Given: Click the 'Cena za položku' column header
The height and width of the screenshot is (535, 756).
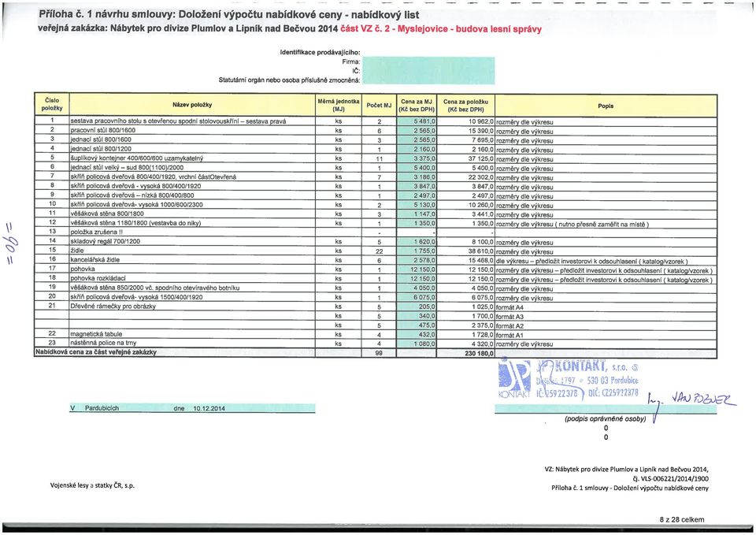Looking at the screenshot, I should click(465, 105).
